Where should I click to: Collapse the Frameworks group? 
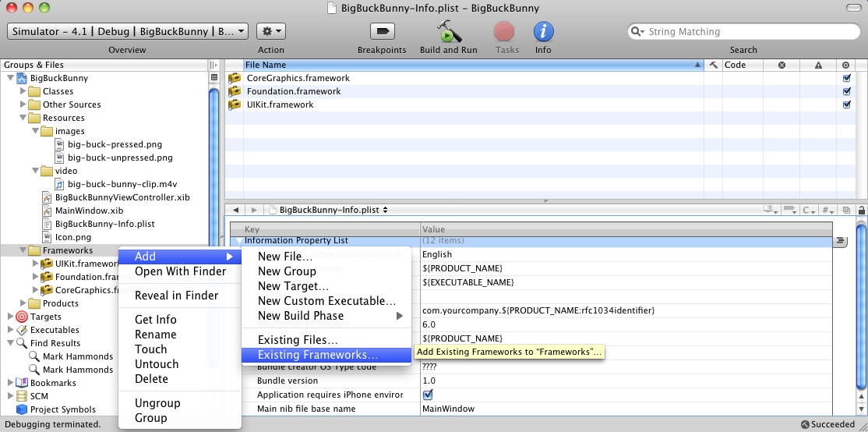[x=23, y=250]
